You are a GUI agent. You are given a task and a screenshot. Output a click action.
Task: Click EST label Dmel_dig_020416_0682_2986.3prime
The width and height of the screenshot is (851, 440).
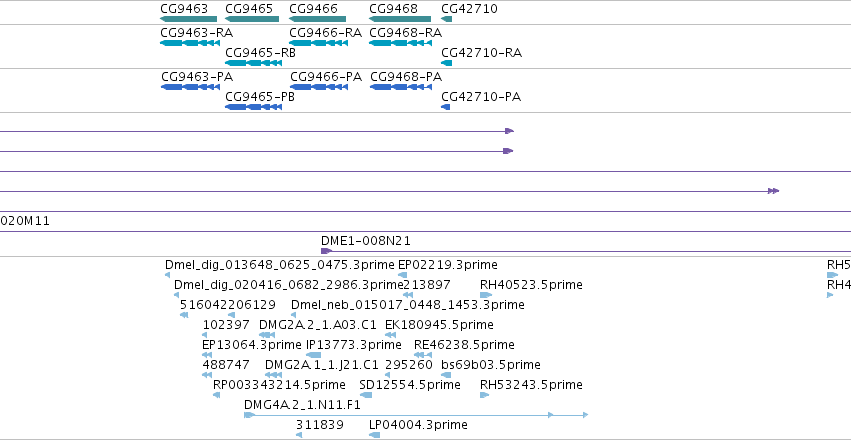289,285
